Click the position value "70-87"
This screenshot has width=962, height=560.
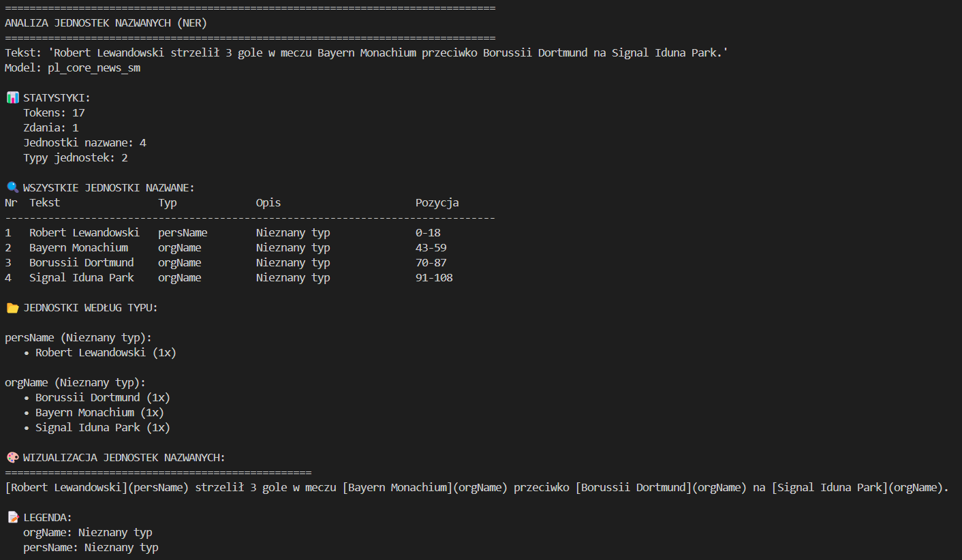coord(431,263)
